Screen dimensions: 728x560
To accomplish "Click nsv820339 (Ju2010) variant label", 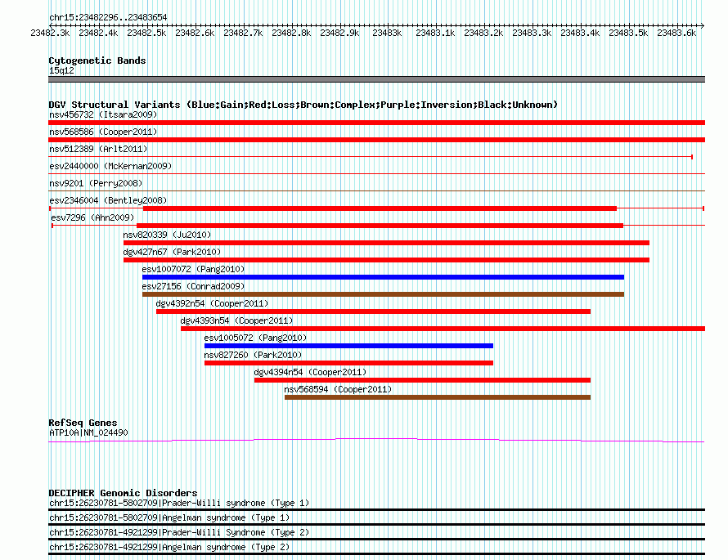I will (167, 235).
